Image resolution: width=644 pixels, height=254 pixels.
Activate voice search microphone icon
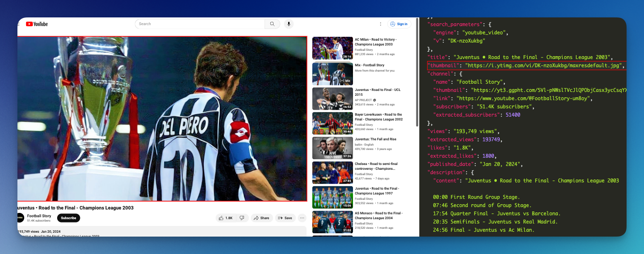click(289, 24)
